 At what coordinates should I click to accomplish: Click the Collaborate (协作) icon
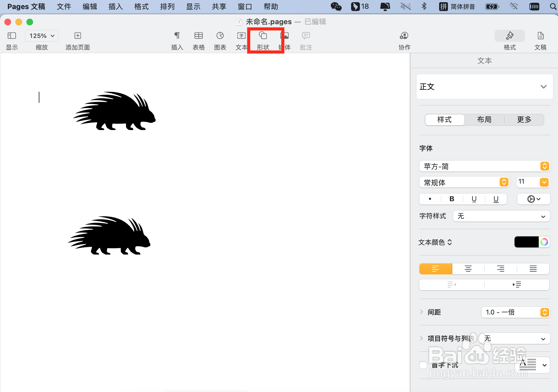click(404, 36)
